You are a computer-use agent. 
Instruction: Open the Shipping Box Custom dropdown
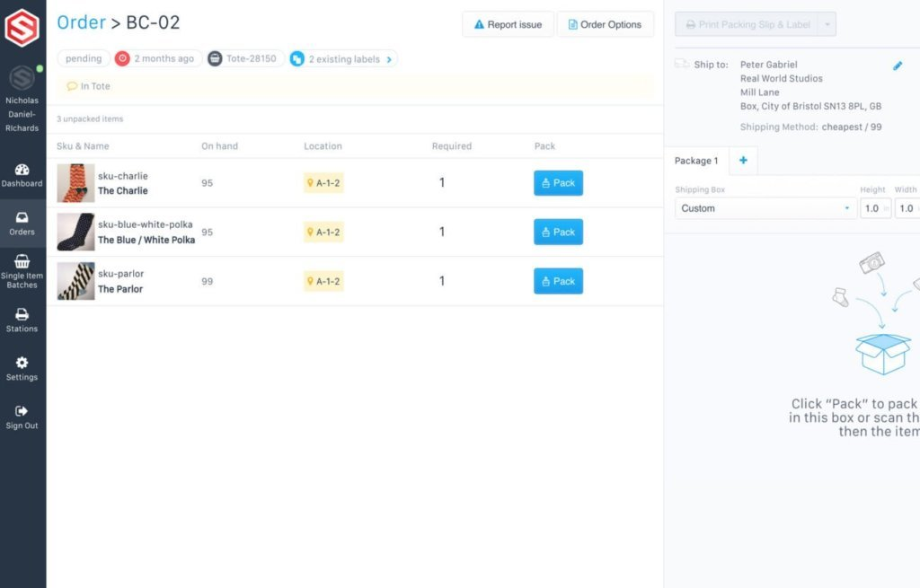coord(765,208)
